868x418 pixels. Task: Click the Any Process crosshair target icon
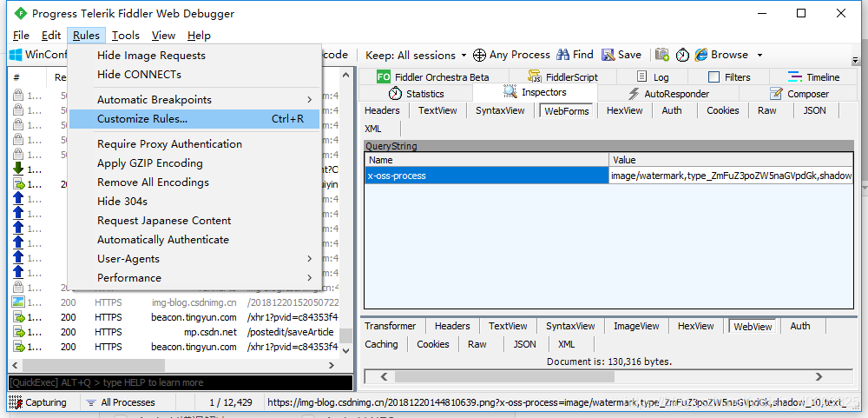pos(479,55)
